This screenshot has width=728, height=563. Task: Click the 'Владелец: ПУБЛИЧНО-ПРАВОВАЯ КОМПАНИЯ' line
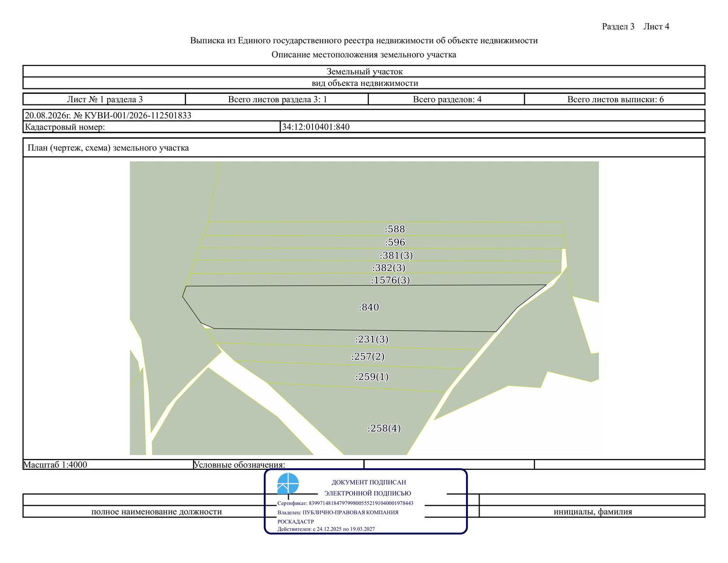coord(338,512)
